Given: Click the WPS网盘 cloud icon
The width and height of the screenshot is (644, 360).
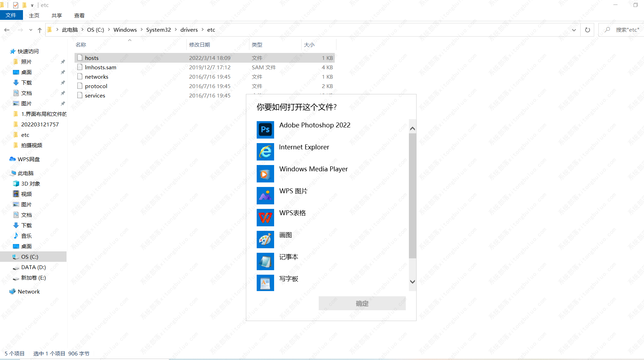Looking at the screenshot, I should pos(13,159).
